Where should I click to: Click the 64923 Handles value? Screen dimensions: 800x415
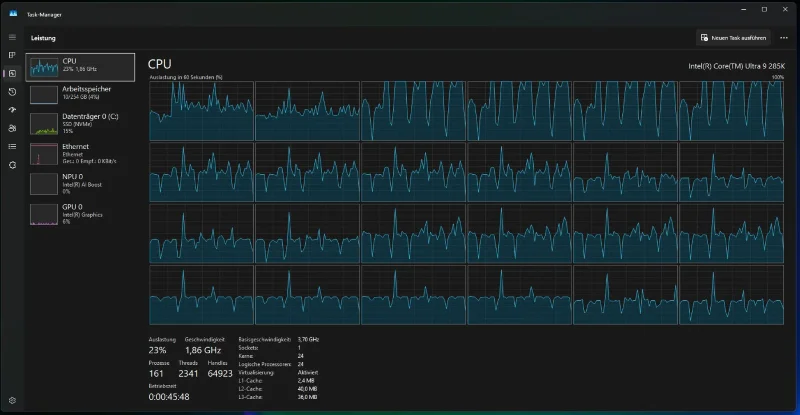tap(220, 374)
